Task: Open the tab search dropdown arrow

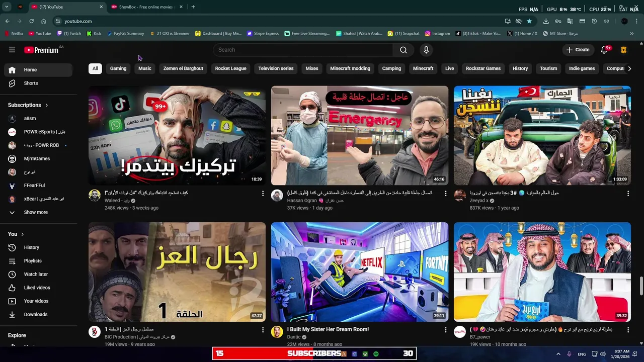Action: 7,7
